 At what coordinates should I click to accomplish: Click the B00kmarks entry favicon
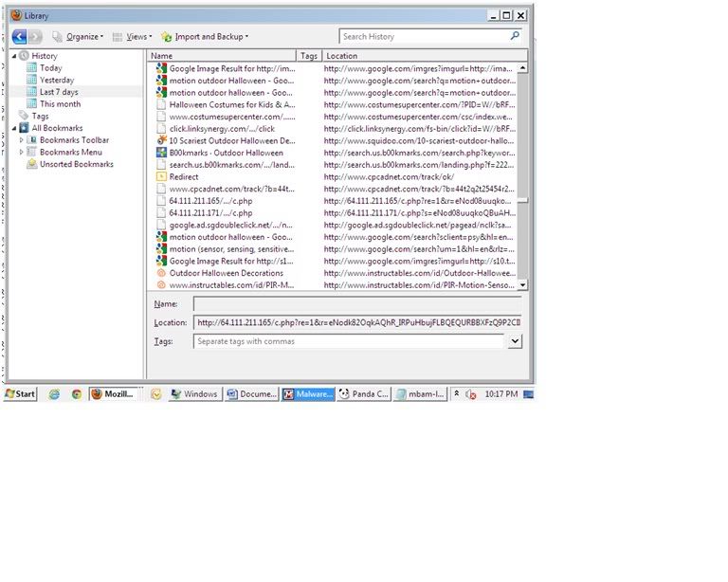161,153
